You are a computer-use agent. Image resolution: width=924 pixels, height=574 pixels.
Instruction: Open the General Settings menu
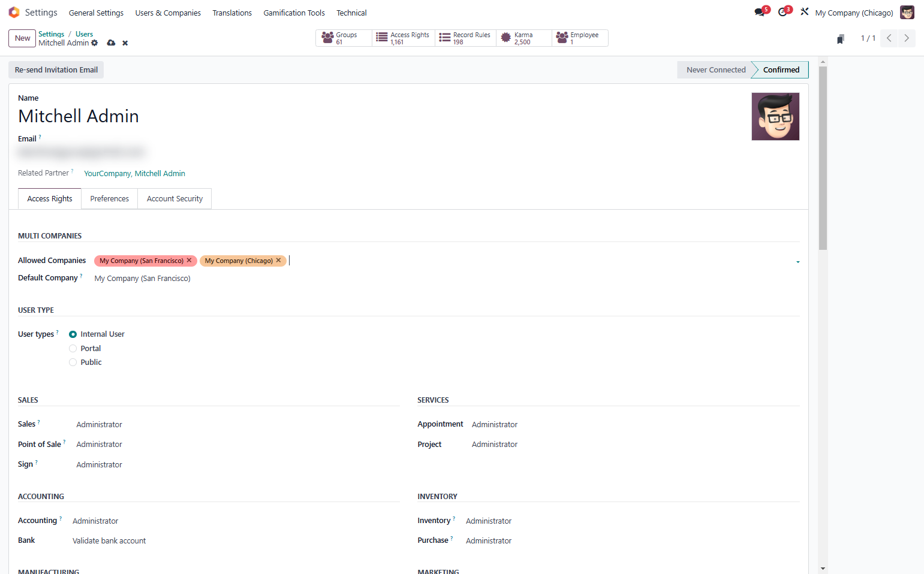coord(96,13)
